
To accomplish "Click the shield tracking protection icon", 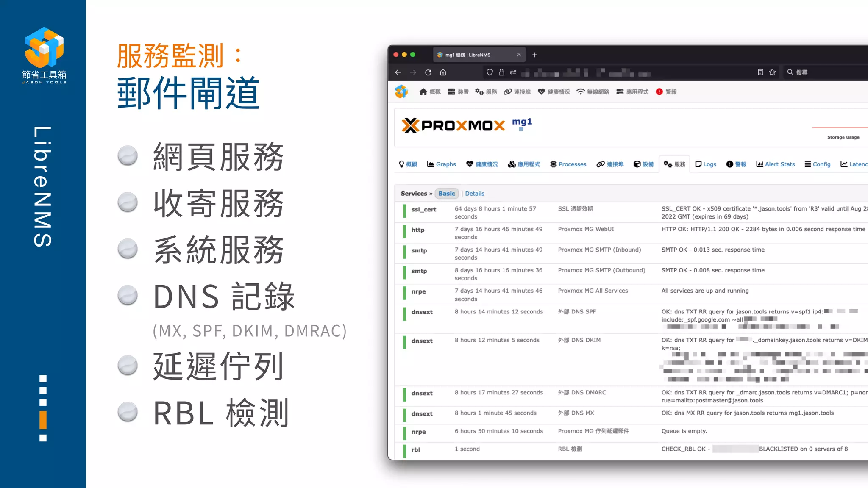I will point(490,72).
